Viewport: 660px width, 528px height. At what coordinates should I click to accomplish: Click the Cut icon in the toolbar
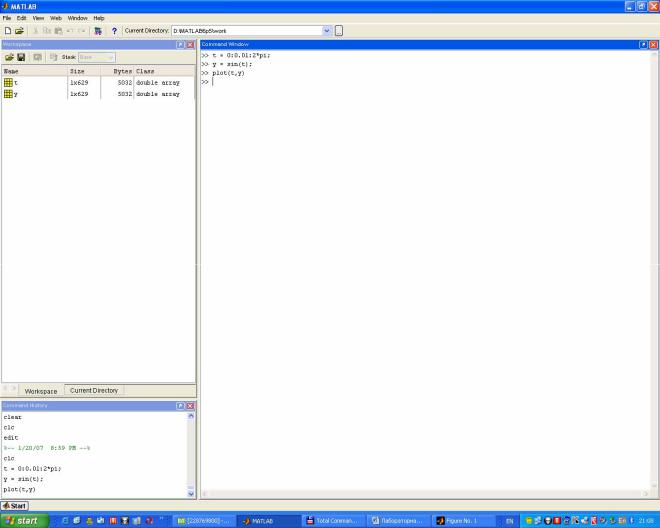coord(35,31)
